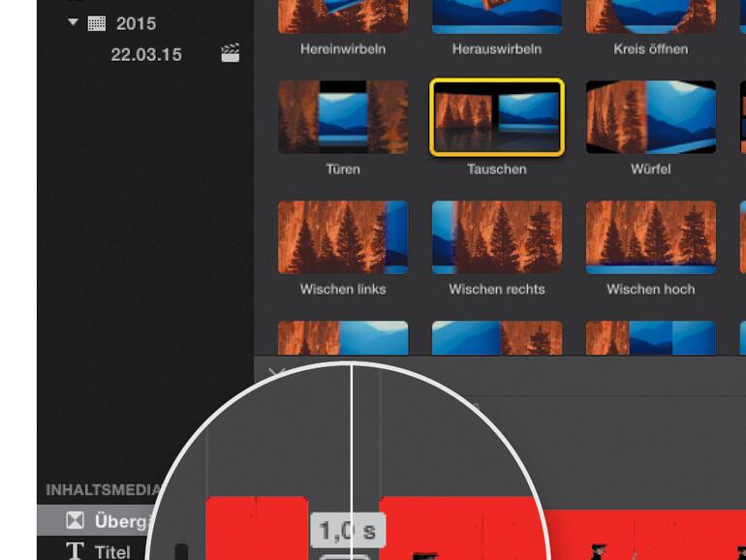Click the T icon beside Titel
The height and width of the screenshot is (560, 746).
pyautogui.click(x=75, y=551)
